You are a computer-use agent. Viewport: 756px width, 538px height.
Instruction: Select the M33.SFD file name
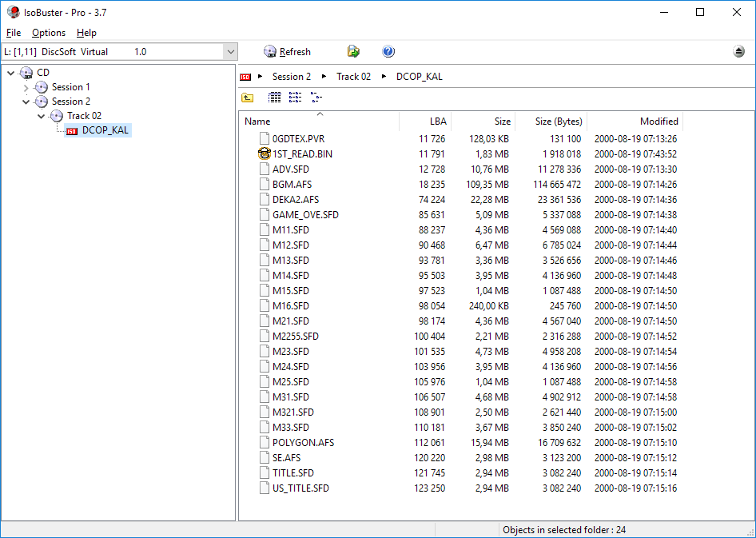(x=291, y=427)
